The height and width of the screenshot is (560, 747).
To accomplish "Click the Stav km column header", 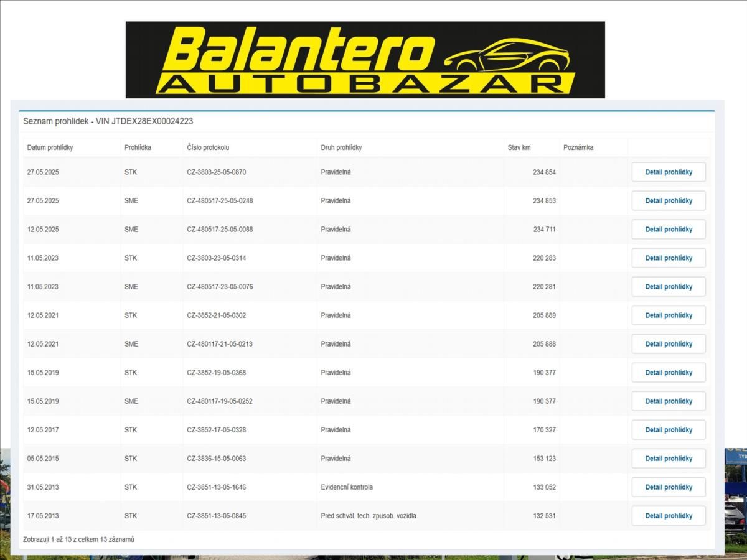I will 519,147.
